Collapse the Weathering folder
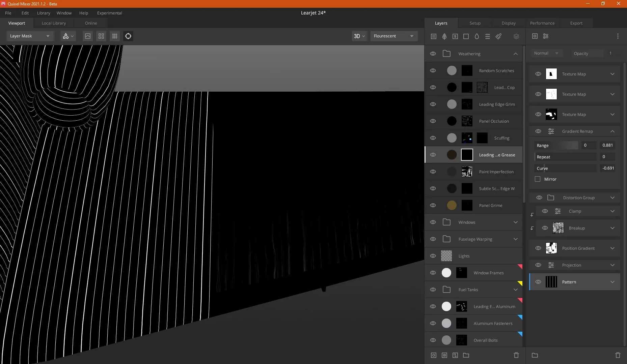The image size is (627, 364). pyautogui.click(x=516, y=54)
